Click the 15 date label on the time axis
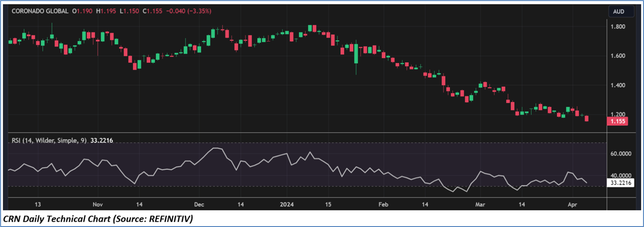644x227 pixels. click(328, 205)
